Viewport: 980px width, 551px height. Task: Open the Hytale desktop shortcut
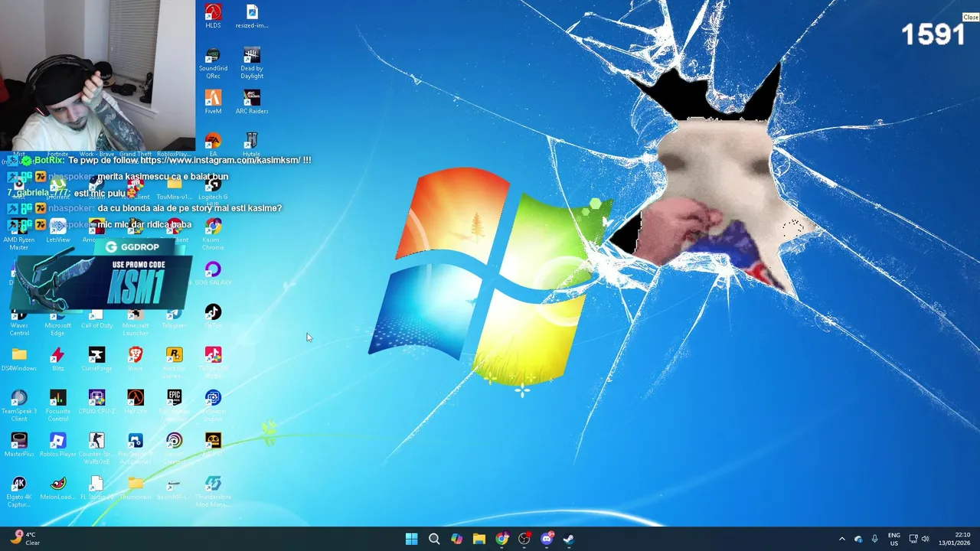(x=252, y=143)
